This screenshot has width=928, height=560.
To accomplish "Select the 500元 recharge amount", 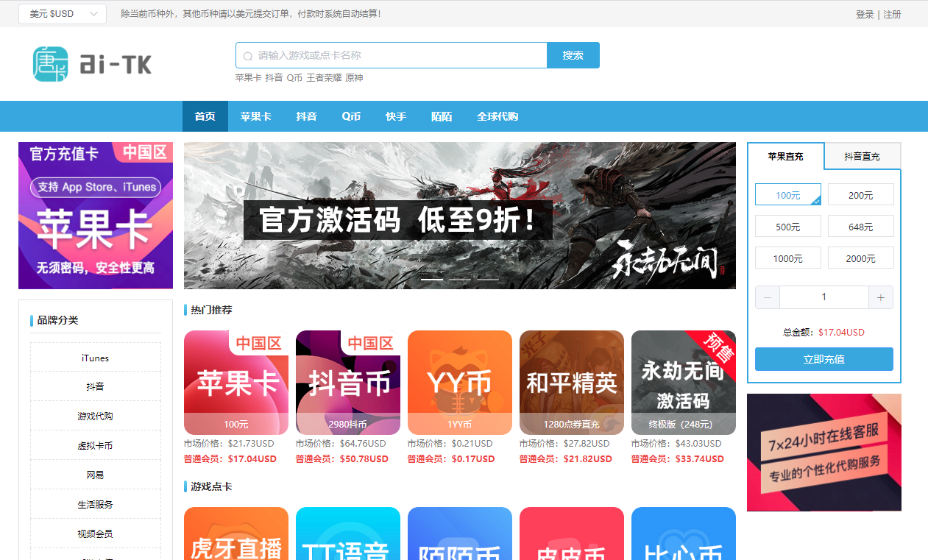I will pyautogui.click(x=788, y=227).
